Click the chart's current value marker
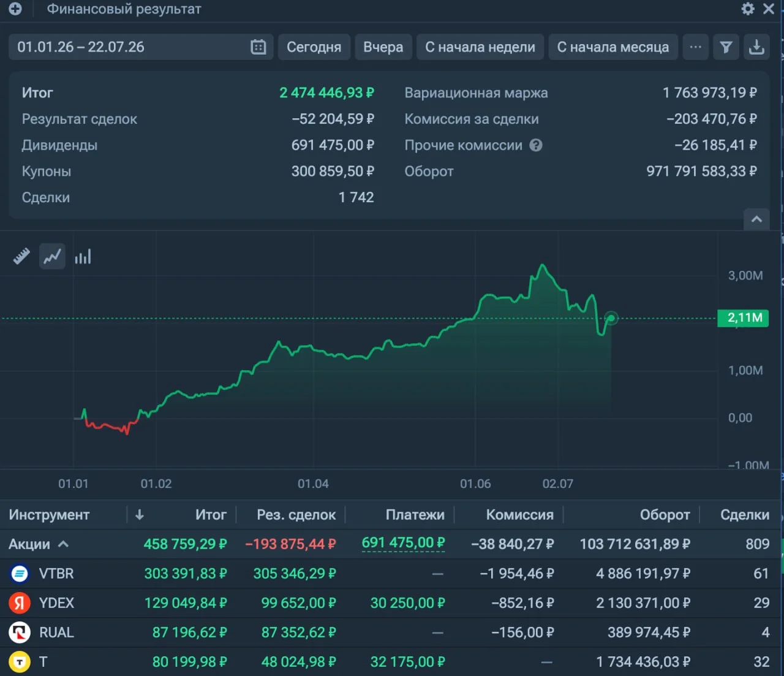 (611, 318)
